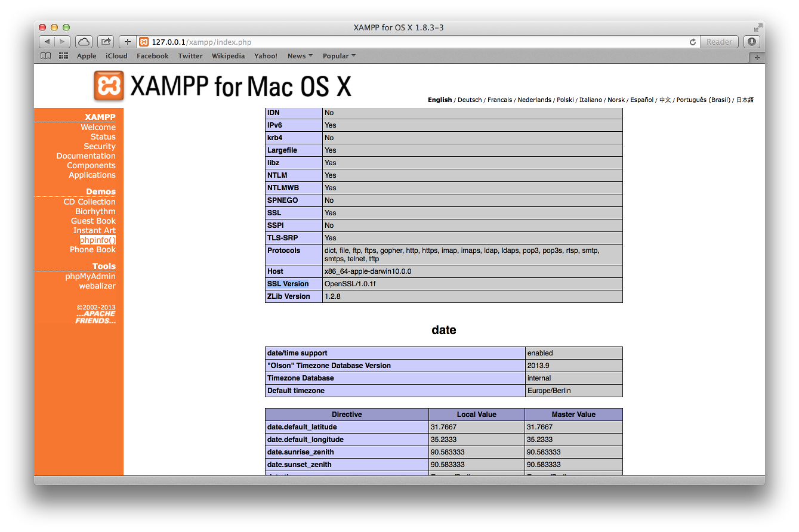Expand the Popular bookmarks dropdown
Screen dimensions: 799x532
[x=339, y=56]
